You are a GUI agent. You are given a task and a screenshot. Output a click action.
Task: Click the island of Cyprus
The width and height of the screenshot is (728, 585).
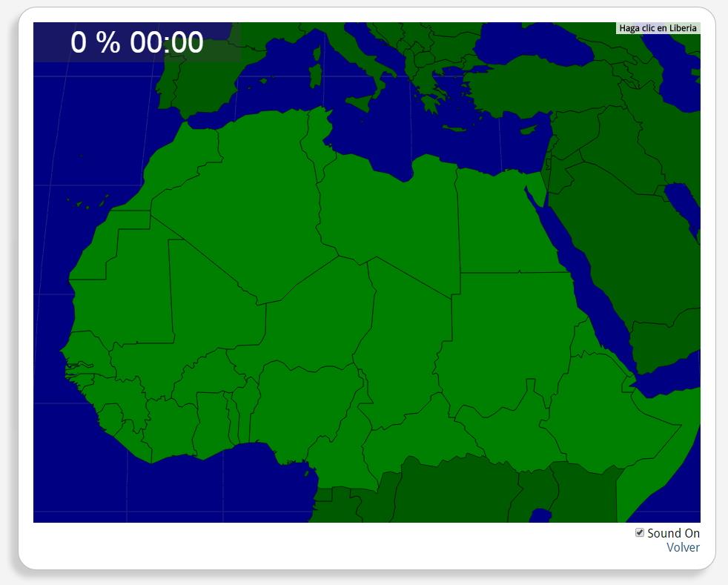coord(529,130)
